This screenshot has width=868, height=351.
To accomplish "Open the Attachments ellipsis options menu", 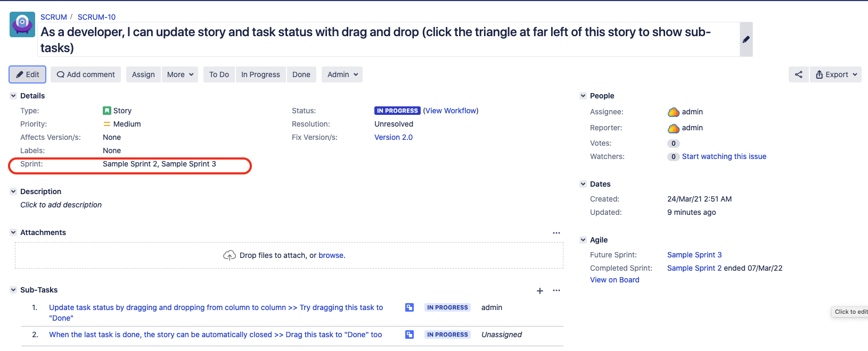I will pos(556,233).
